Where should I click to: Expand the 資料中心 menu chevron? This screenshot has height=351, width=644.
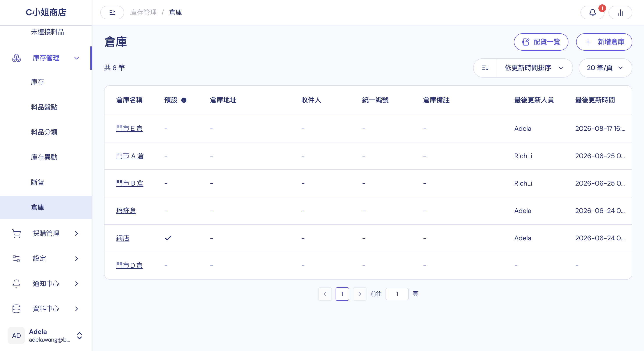click(76, 308)
